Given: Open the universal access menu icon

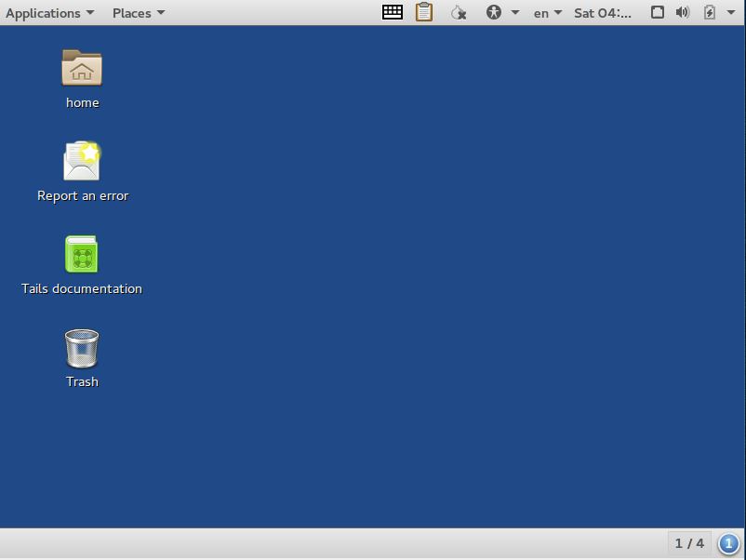Looking at the screenshot, I should 494,12.
